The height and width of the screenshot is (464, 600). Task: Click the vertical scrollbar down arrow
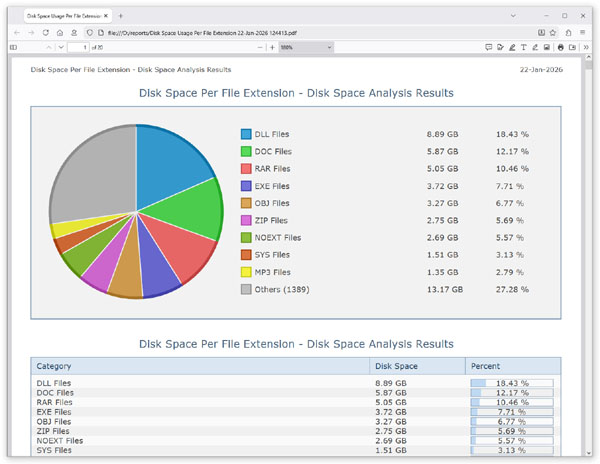coord(589,453)
